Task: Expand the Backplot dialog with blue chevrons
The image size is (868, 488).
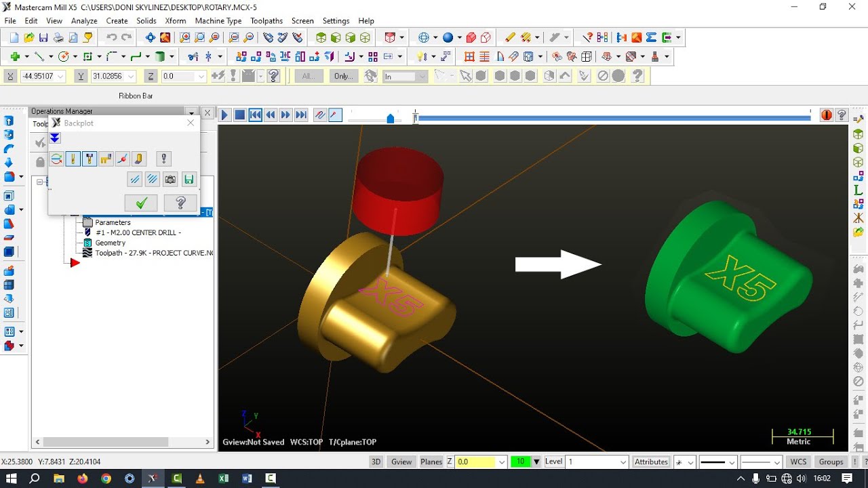Action: 55,138
